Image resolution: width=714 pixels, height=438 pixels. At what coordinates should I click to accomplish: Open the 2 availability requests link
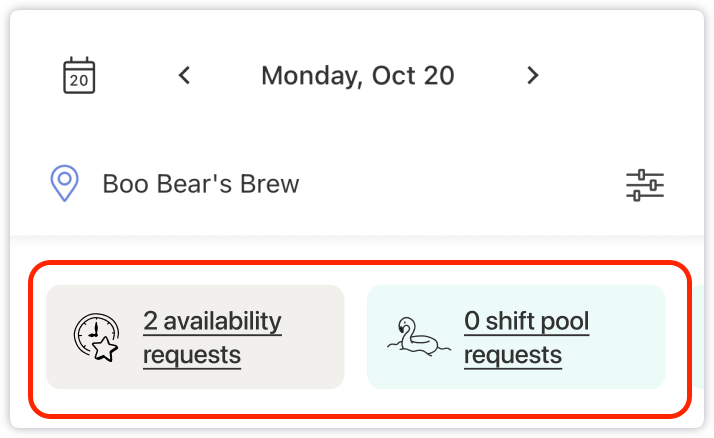[x=212, y=322]
